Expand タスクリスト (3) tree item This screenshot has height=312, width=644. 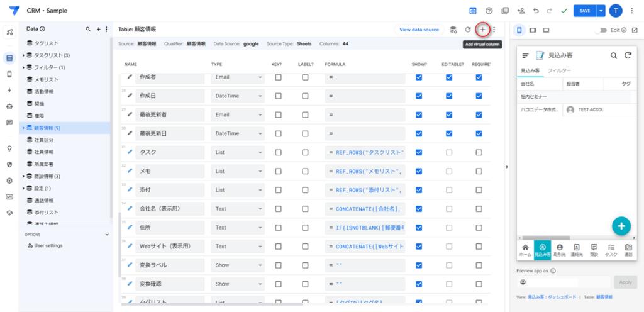23,55
